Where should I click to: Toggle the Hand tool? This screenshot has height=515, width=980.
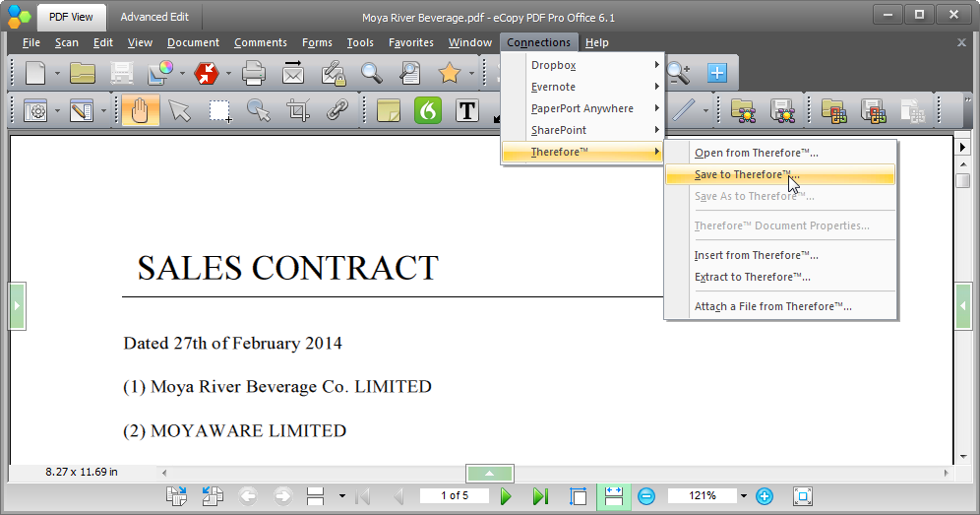(x=139, y=110)
